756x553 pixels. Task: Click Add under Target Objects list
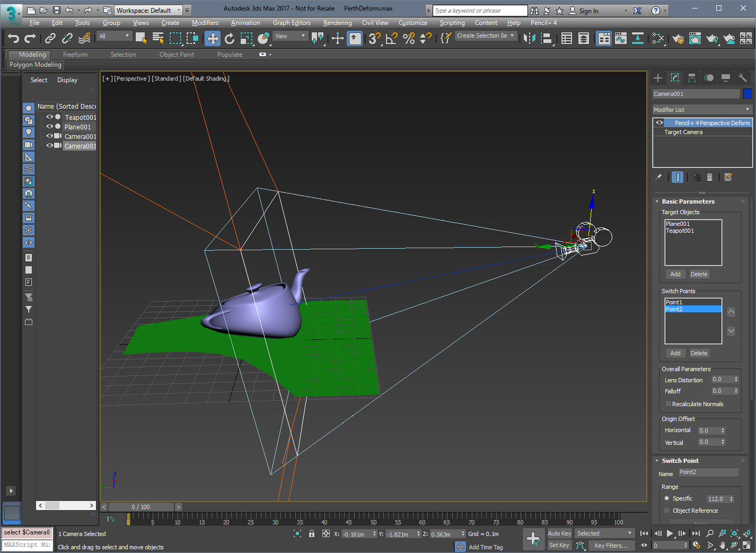click(675, 274)
